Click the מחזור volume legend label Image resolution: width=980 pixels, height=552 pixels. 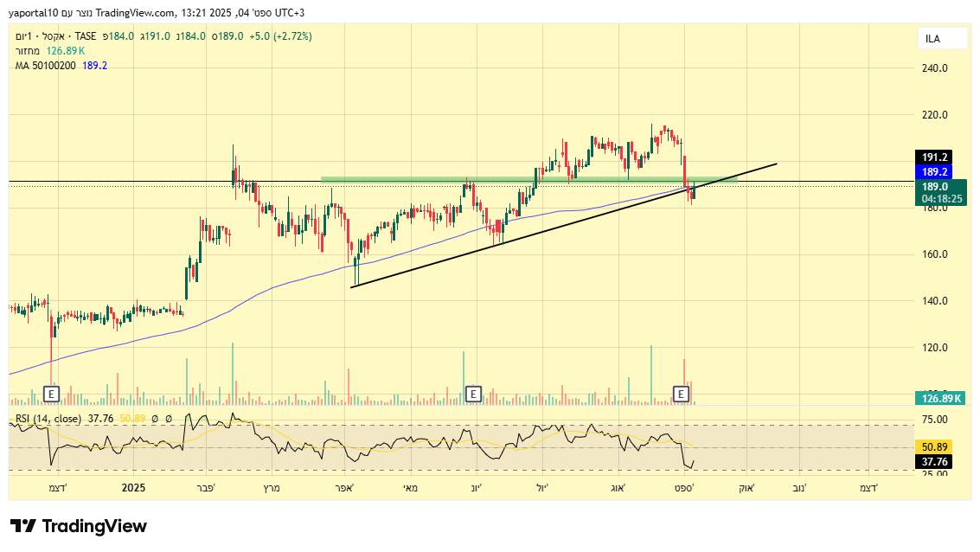[x=28, y=51]
